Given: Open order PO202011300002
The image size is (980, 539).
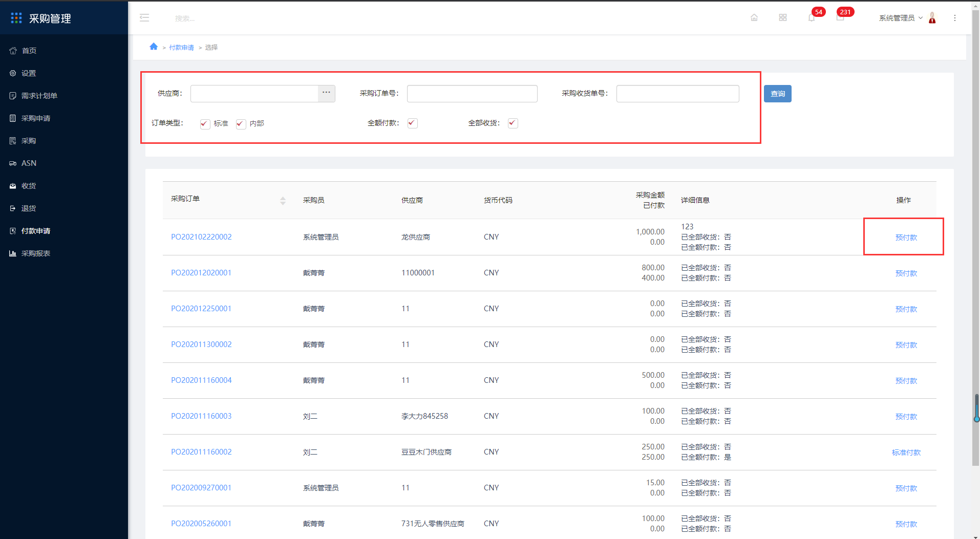Looking at the screenshot, I should click(201, 344).
